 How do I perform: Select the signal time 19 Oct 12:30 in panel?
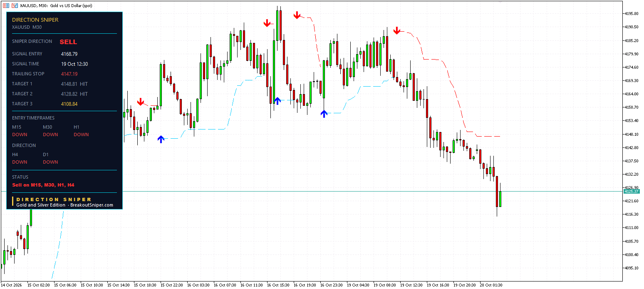click(74, 64)
